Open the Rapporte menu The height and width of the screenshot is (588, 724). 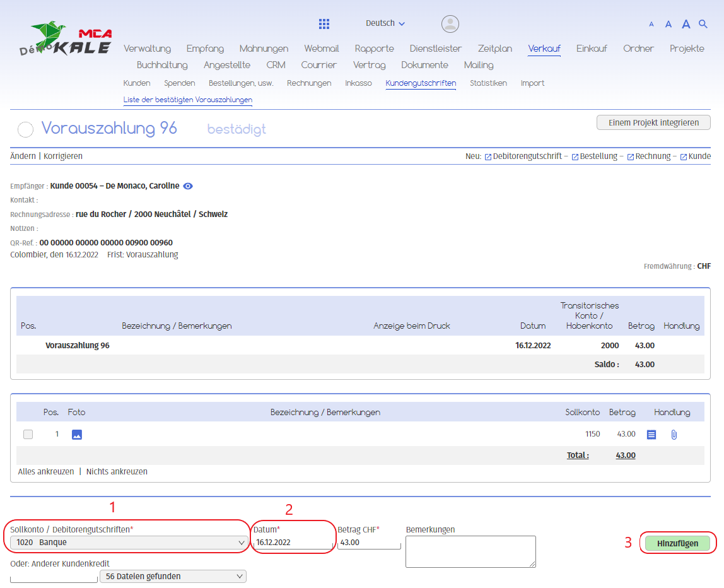point(375,49)
